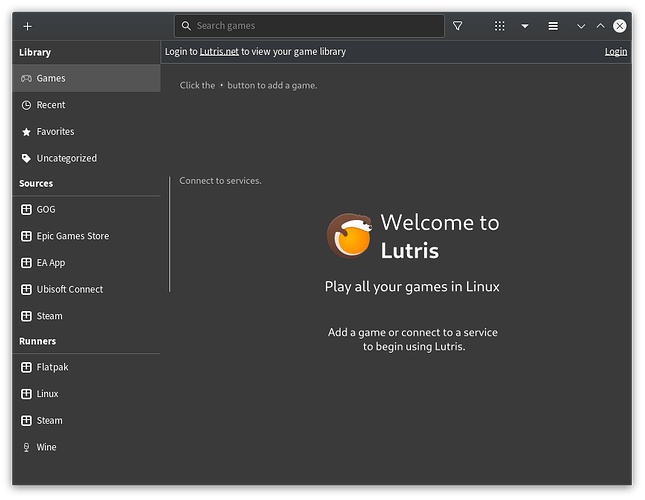Open the Recent games list
The height and width of the screenshot is (500, 645).
tap(86, 105)
